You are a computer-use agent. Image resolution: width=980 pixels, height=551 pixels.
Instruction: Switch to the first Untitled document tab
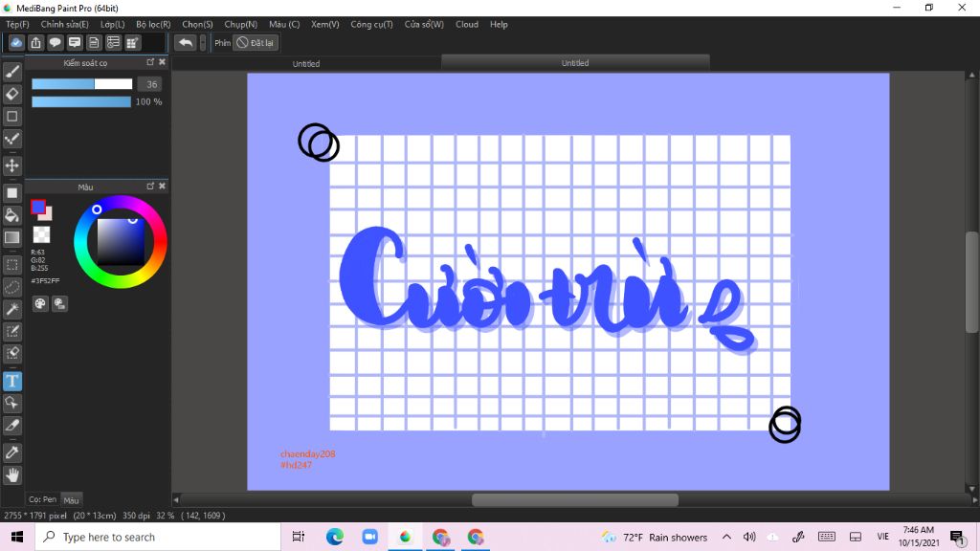[306, 64]
